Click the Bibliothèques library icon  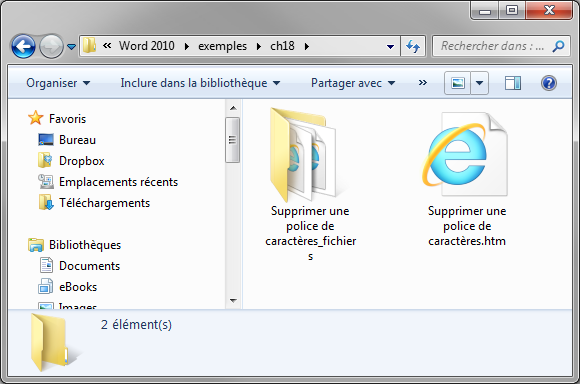point(36,245)
